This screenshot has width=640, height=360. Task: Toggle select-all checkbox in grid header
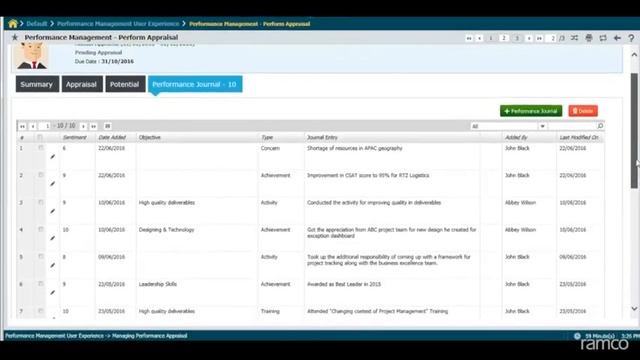point(40,138)
